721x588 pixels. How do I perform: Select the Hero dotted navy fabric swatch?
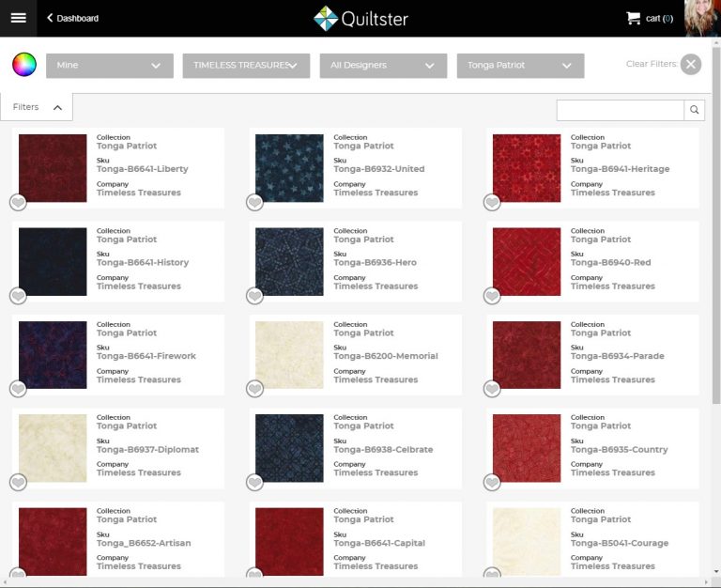click(289, 261)
